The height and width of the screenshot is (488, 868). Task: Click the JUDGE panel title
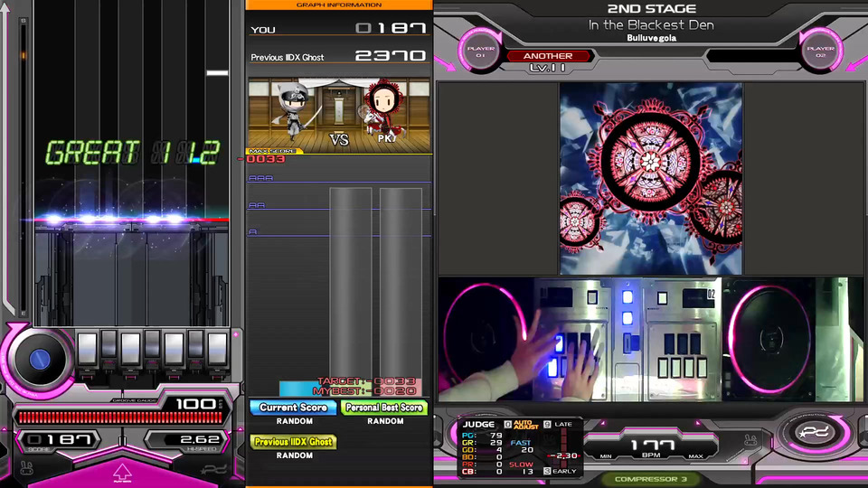(x=478, y=425)
